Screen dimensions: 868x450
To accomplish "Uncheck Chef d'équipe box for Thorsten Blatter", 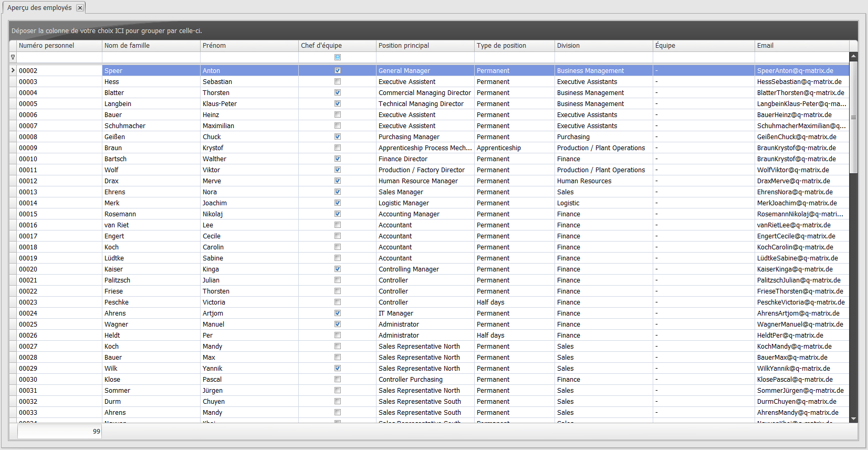I will [338, 92].
